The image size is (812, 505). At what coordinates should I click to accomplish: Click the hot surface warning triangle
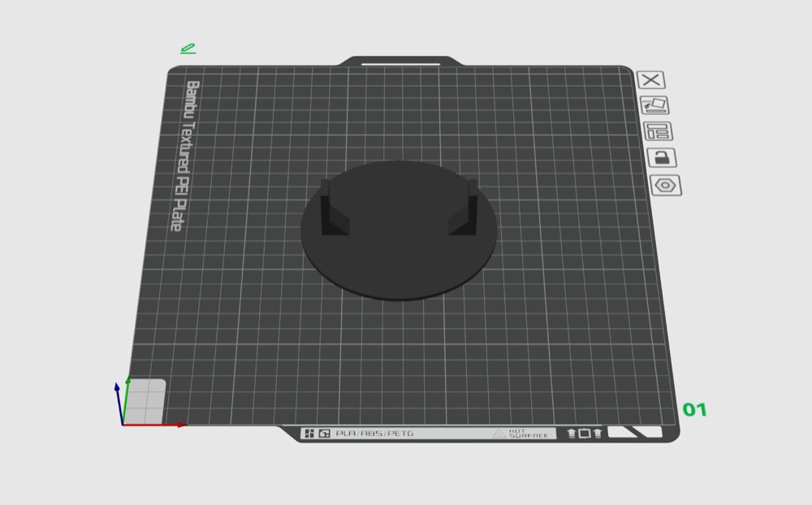499,434
